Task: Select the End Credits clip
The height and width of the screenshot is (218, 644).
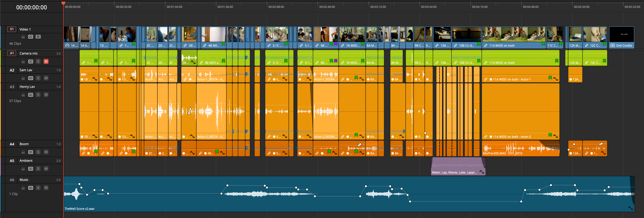Action: click(x=622, y=38)
